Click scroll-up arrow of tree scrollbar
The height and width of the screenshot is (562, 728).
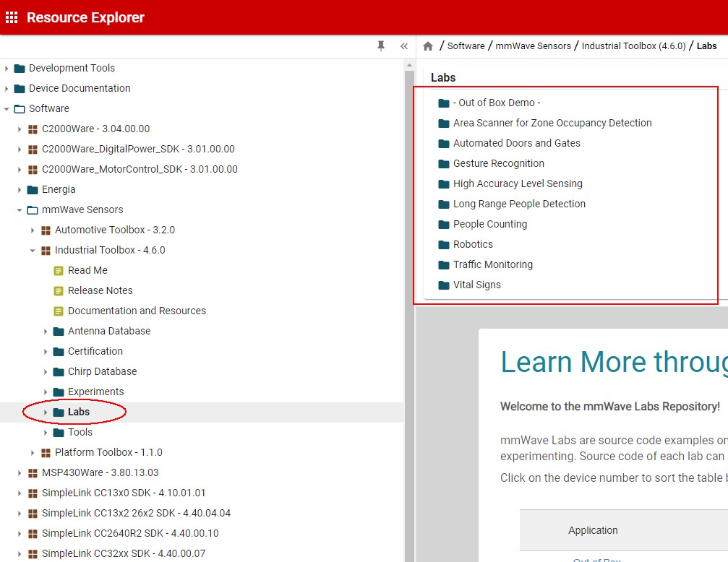(x=409, y=65)
